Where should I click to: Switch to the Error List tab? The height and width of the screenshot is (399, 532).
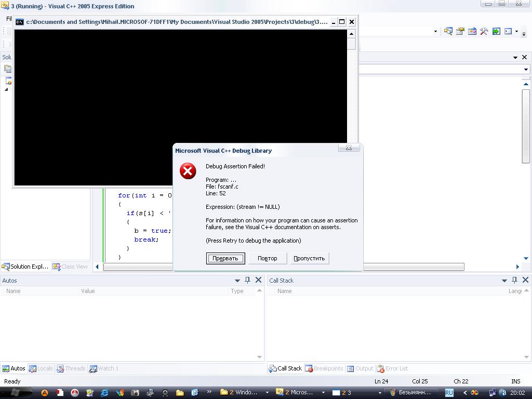[x=393, y=368]
